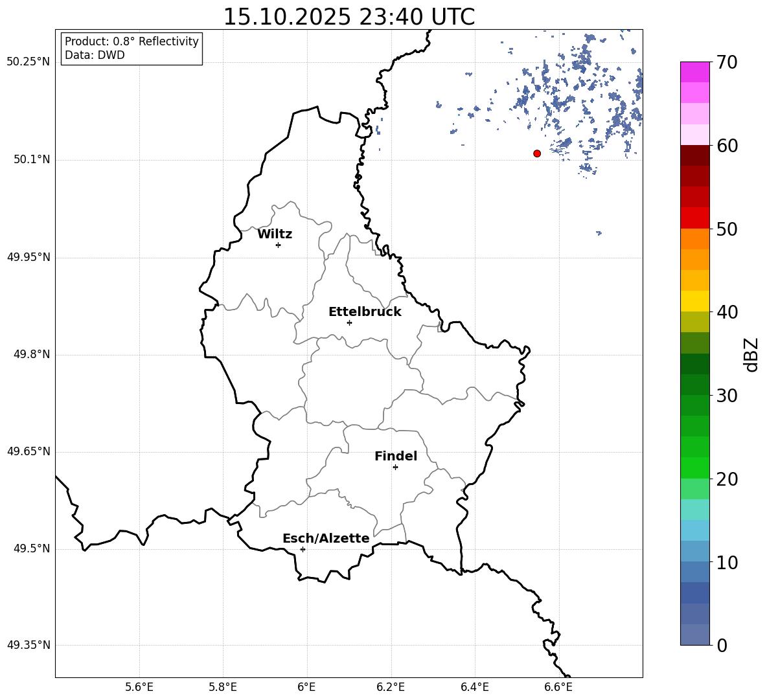
Task: Click the yellow colorbar segment just above 40
Action: click(694, 302)
